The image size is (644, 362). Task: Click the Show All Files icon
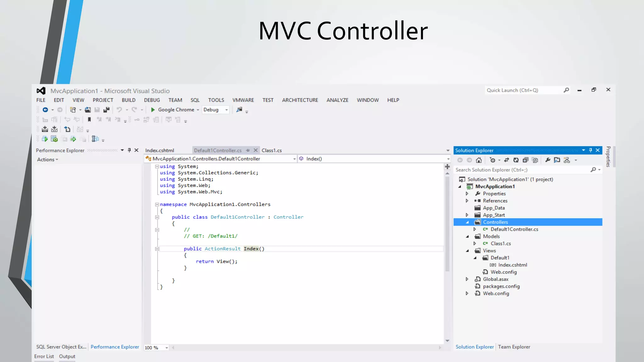click(535, 160)
